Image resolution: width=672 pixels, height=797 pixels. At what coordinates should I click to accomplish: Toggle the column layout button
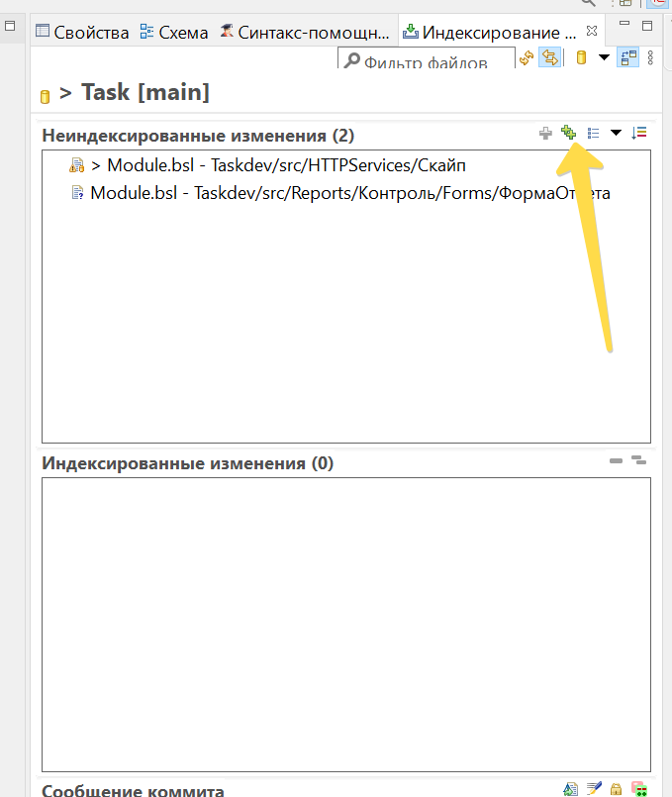point(628,57)
